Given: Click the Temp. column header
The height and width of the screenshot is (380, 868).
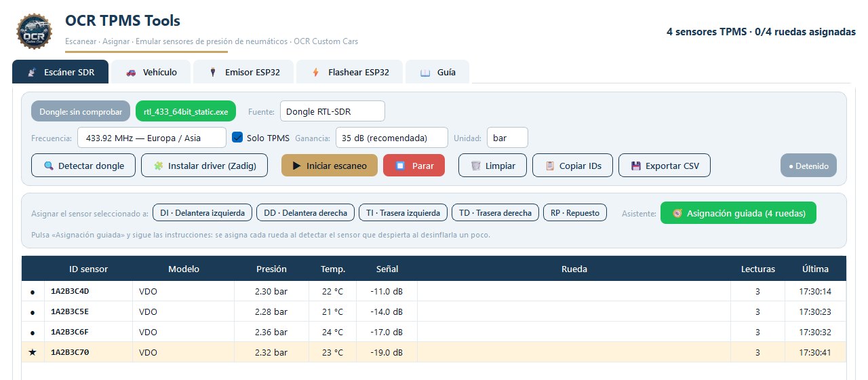Looking at the screenshot, I should [x=333, y=269].
